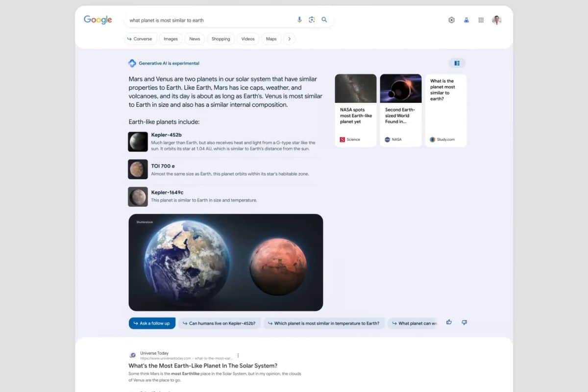Show more search filters with arrow
The image size is (588, 392).
pyautogui.click(x=289, y=39)
